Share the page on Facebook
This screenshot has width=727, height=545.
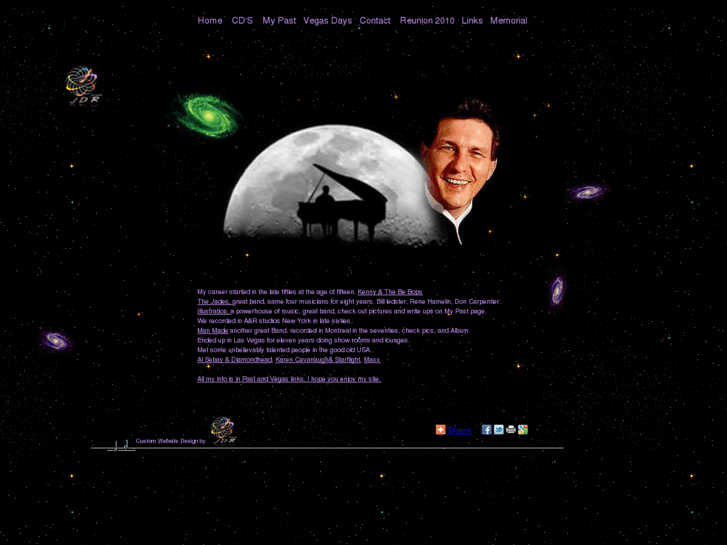486,430
